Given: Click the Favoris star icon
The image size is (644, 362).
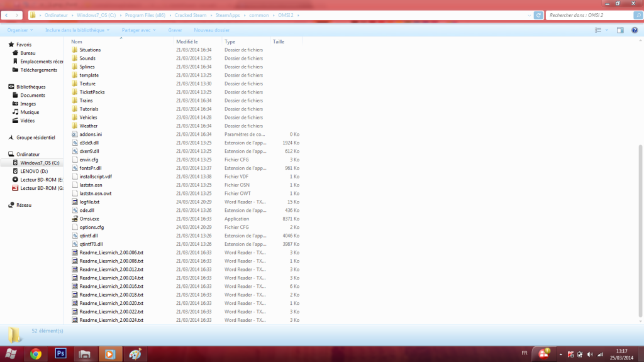Looking at the screenshot, I should [11, 45].
